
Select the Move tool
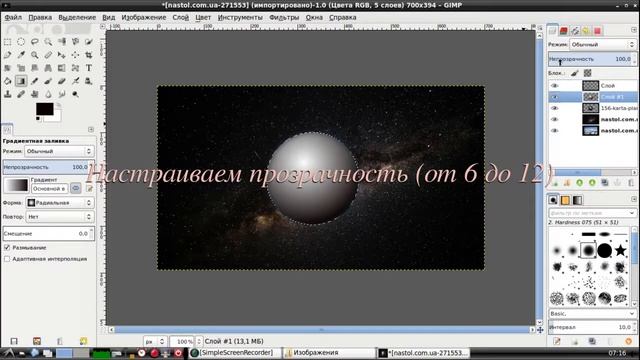(62, 55)
